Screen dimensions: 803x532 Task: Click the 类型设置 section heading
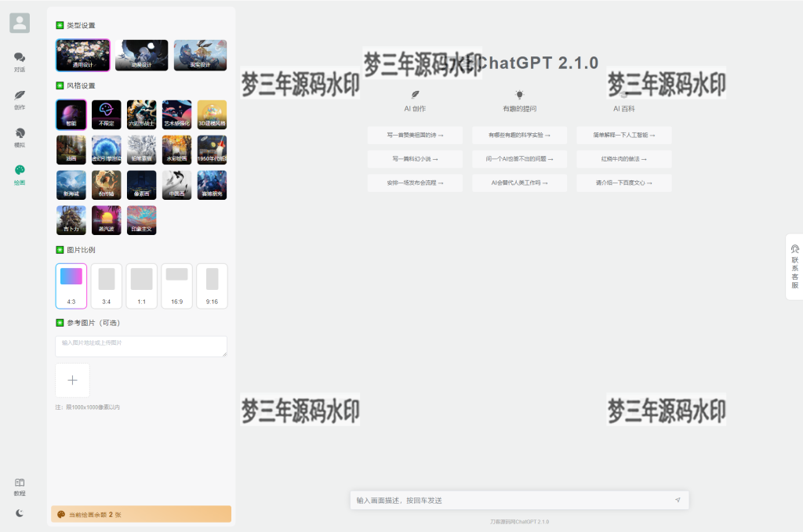81,25
